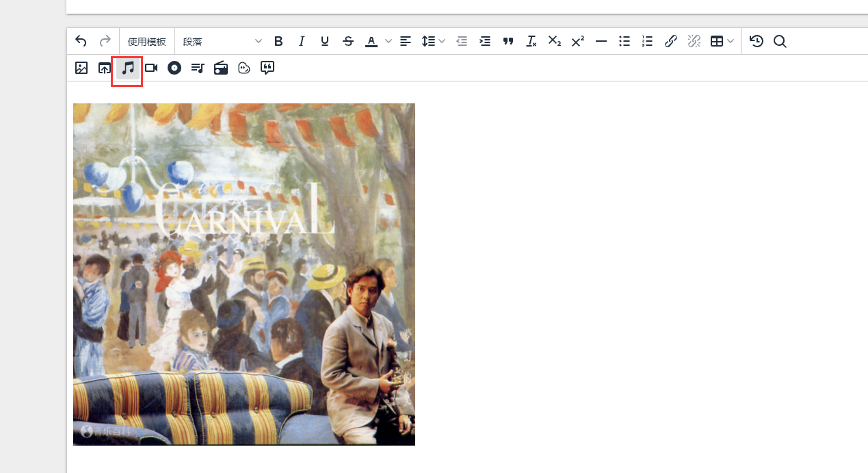Insert a hyperlink
The image size is (868, 473).
coord(671,42)
